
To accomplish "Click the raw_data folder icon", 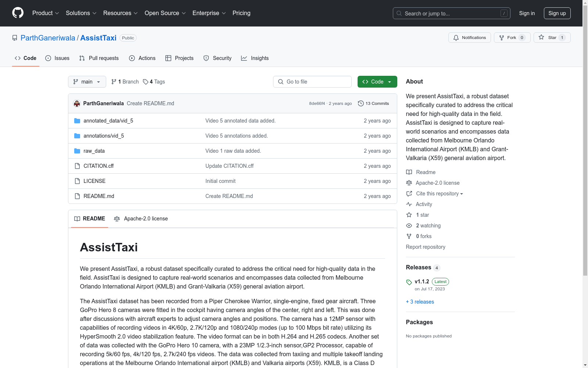I will point(77,151).
